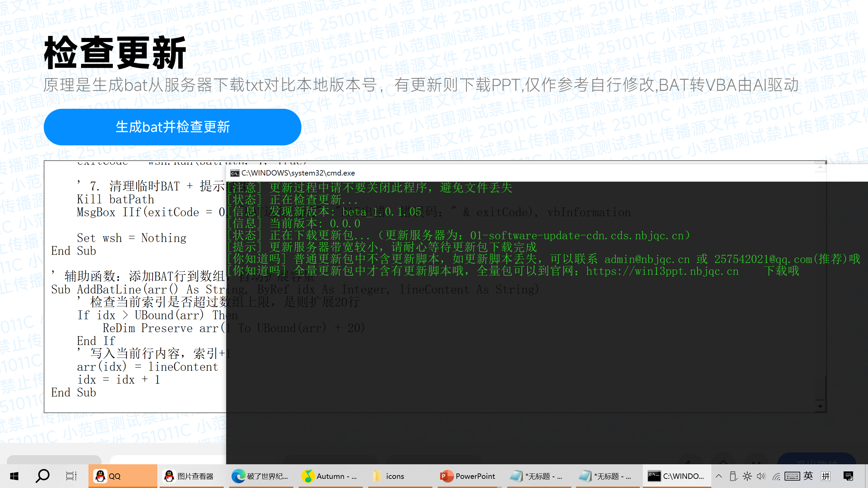Open the Autumn taskbar app

pyautogui.click(x=331, y=476)
